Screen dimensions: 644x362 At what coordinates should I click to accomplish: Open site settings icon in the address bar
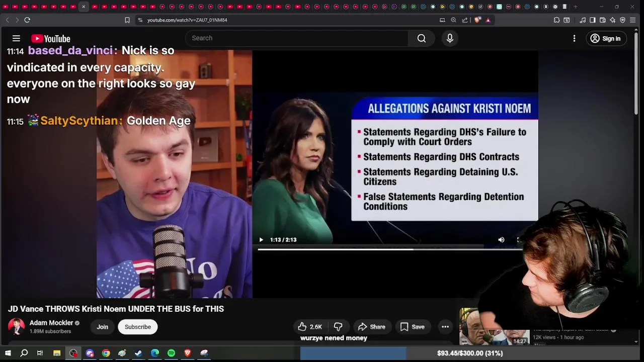point(140,20)
